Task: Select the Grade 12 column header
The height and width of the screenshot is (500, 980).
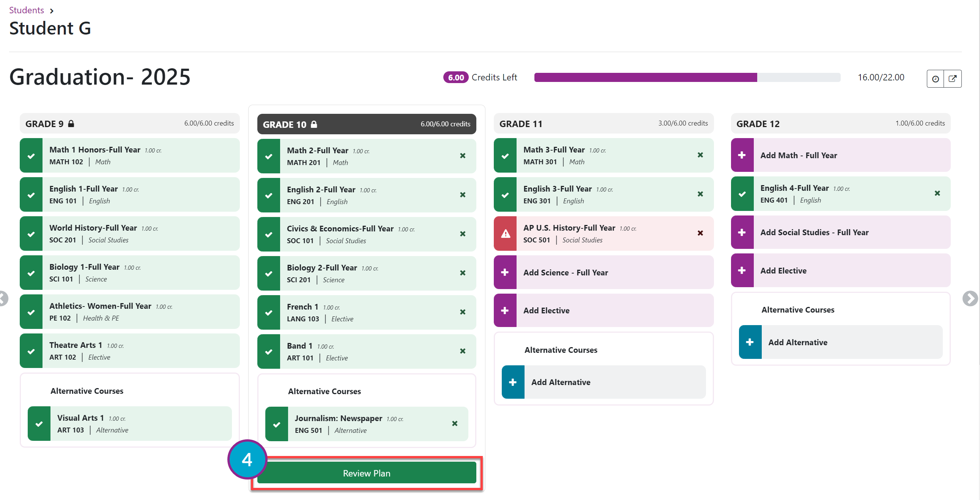Action: coord(840,124)
